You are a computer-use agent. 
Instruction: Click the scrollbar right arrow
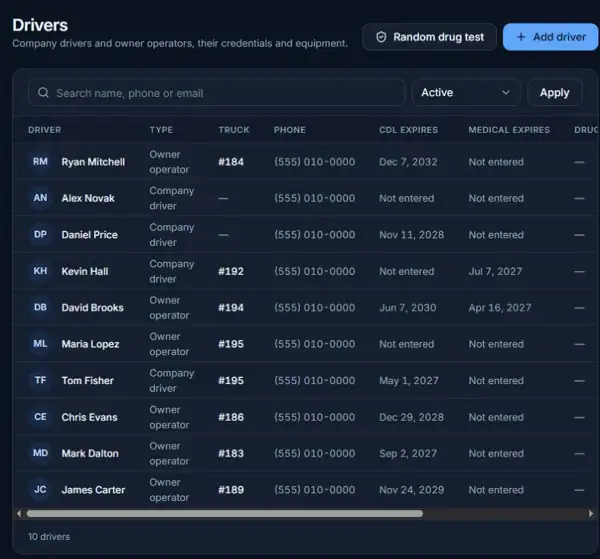tap(591, 513)
